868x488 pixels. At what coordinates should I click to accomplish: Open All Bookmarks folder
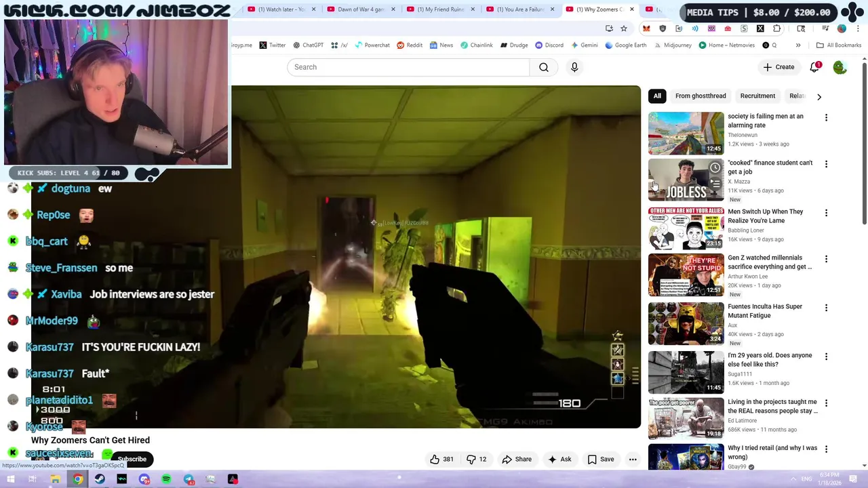(x=839, y=45)
